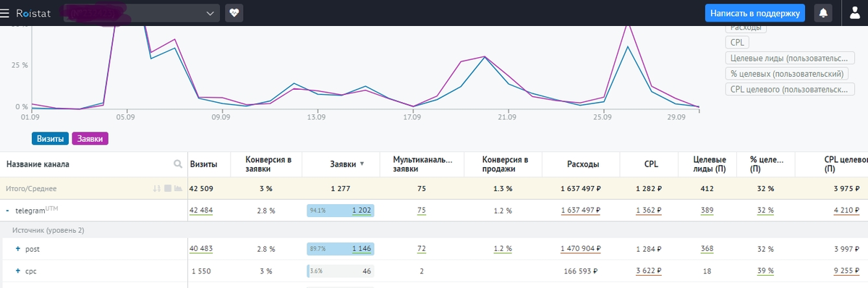Sort by Мультиканальные заявки header
868x288 pixels.
(422, 164)
